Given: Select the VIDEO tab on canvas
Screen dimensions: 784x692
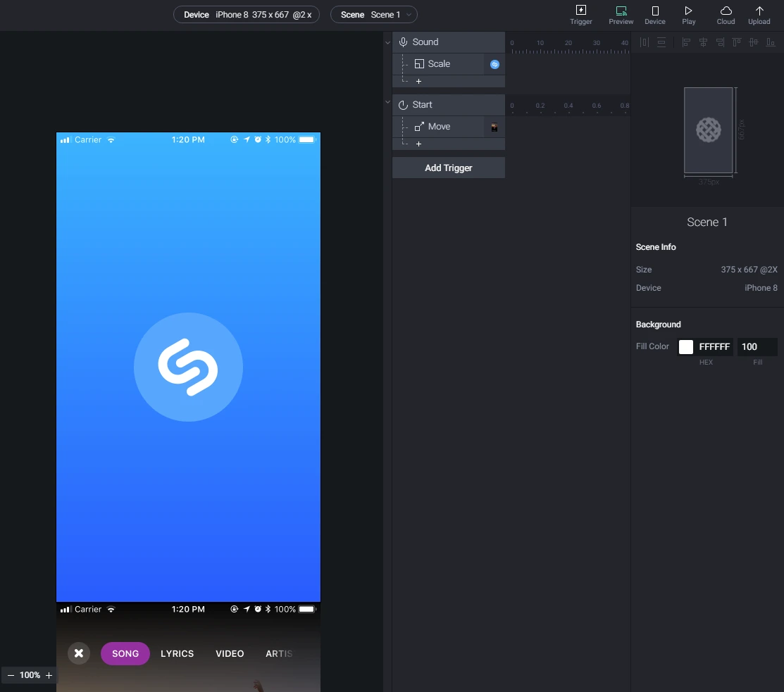Looking at the screenshot, I should click(230, 653).
